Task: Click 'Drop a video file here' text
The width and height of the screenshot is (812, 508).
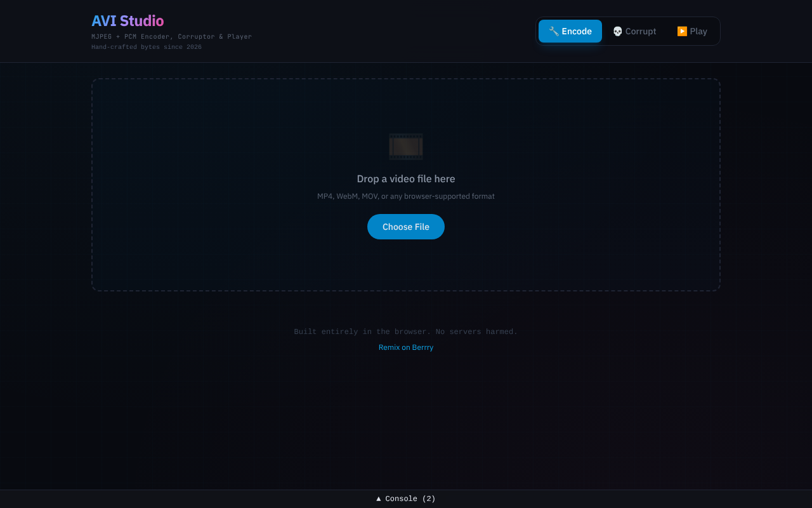Action: tap(406, 179)
